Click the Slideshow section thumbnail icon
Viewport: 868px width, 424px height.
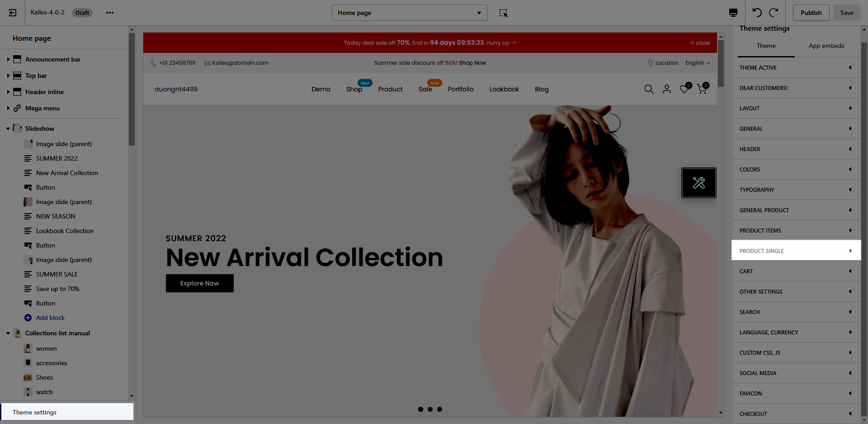click(x=17, y=129)
